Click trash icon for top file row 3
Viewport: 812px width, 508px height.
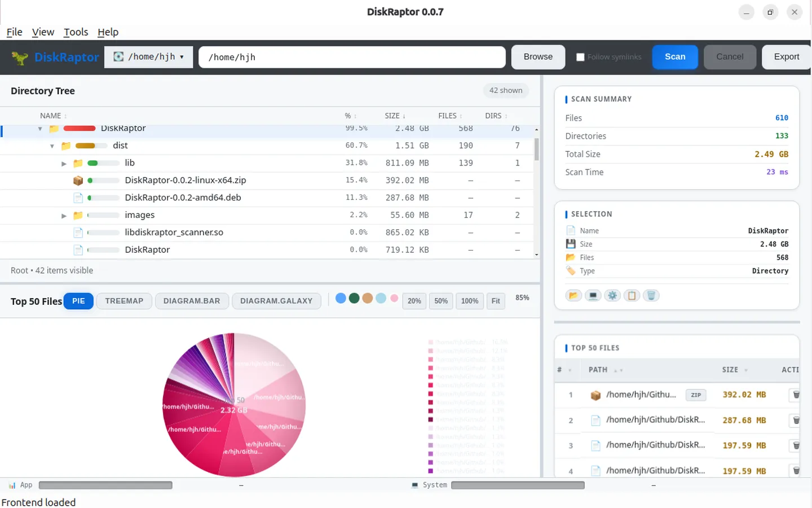pyautogui.click(x=796, y=446)
